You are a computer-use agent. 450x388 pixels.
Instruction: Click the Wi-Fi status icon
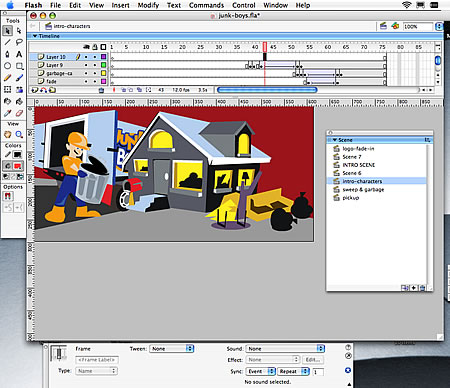(407, 5)
